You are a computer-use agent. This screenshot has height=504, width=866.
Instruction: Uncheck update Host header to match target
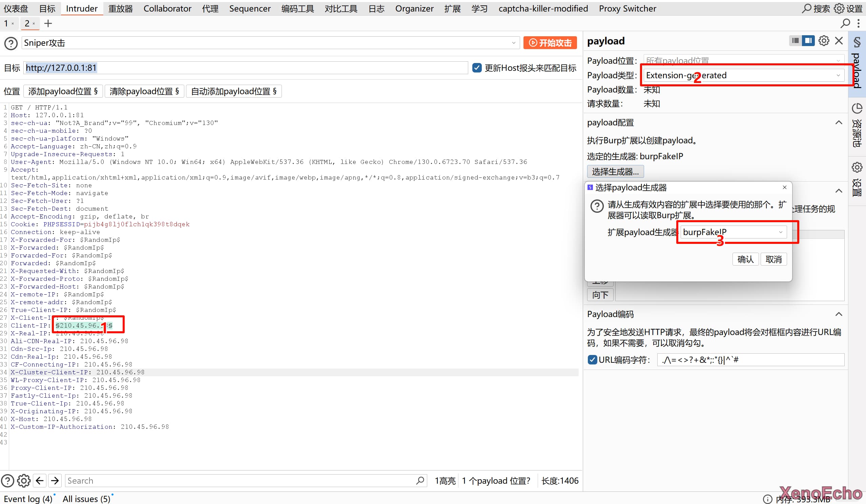pos(477,68)
